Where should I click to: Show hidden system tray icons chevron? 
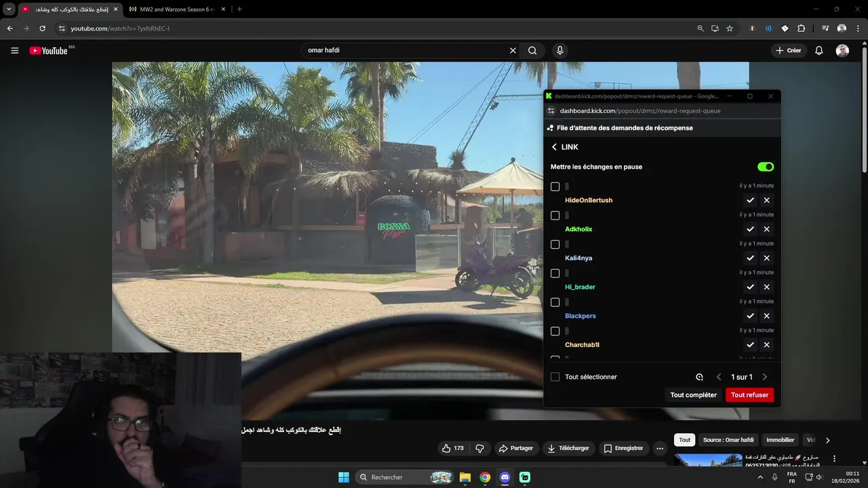759,477
